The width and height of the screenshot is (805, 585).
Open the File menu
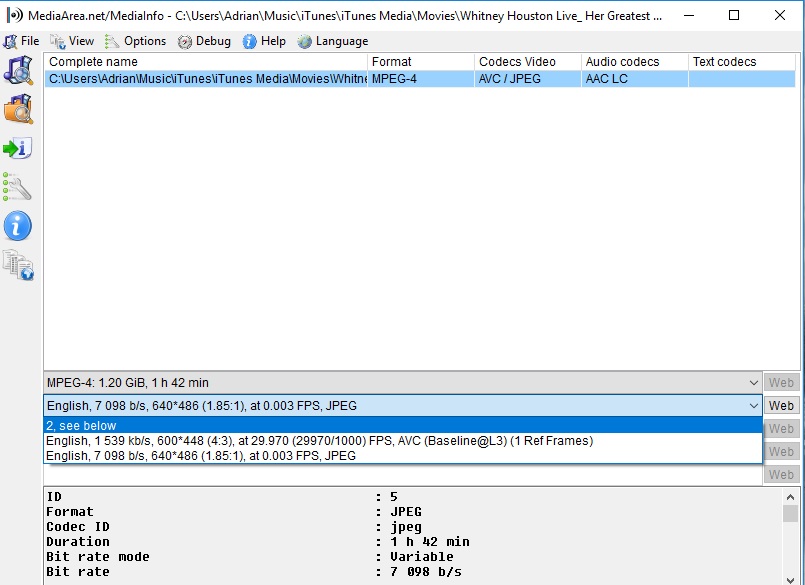coord(22,41)
